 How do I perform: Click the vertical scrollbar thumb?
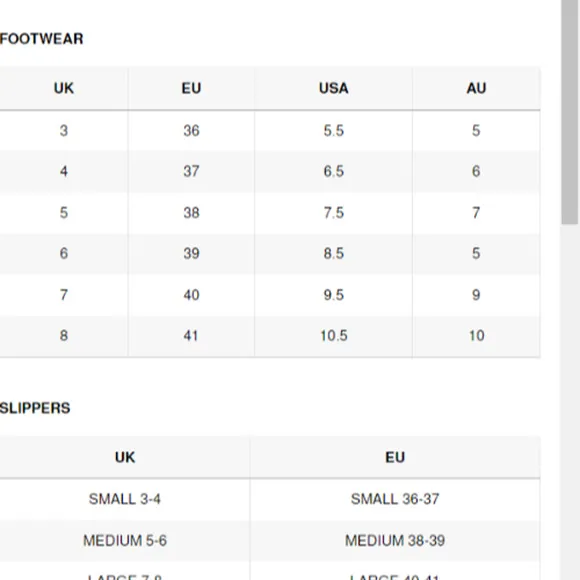tap(570, 112)
